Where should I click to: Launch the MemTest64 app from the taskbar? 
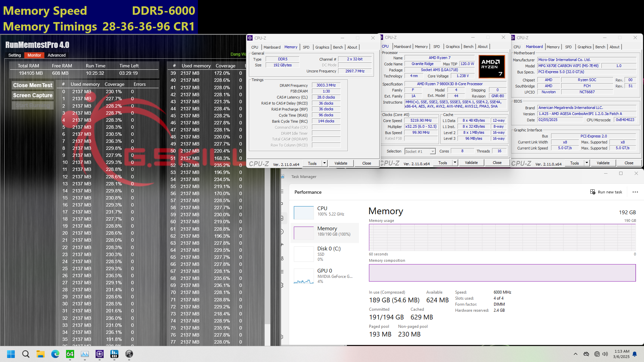point(70,354)
